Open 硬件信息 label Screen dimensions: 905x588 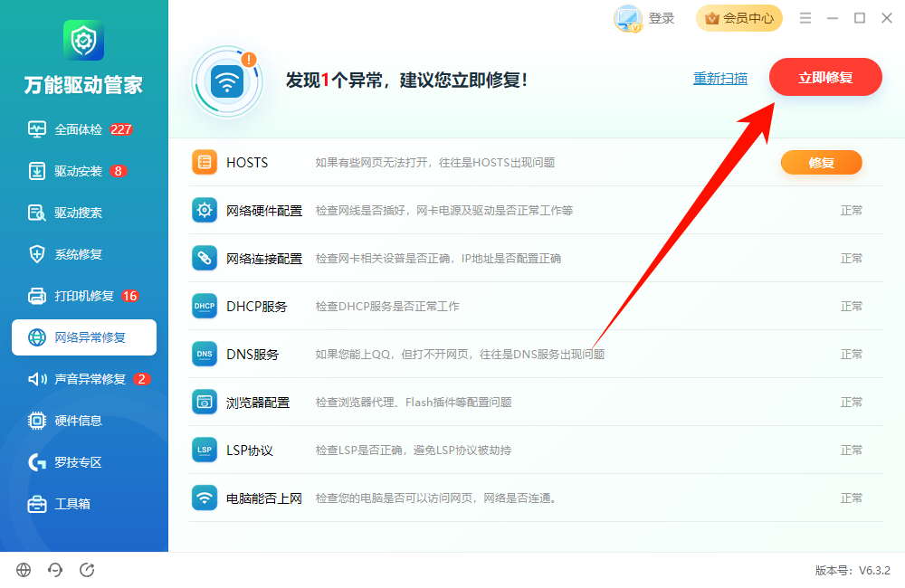click(x=78, y=421)
